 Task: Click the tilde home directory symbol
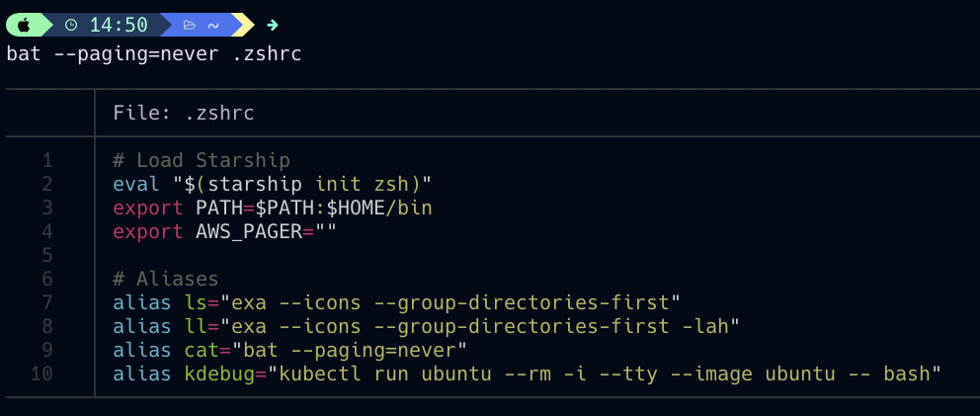(x=213, y=26)
